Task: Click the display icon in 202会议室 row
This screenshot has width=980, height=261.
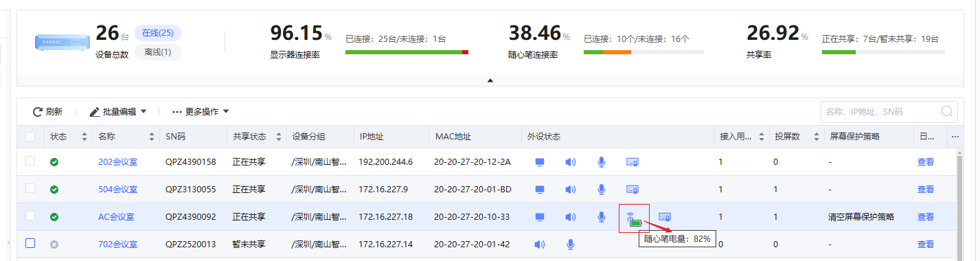Action: pos(540,162)
